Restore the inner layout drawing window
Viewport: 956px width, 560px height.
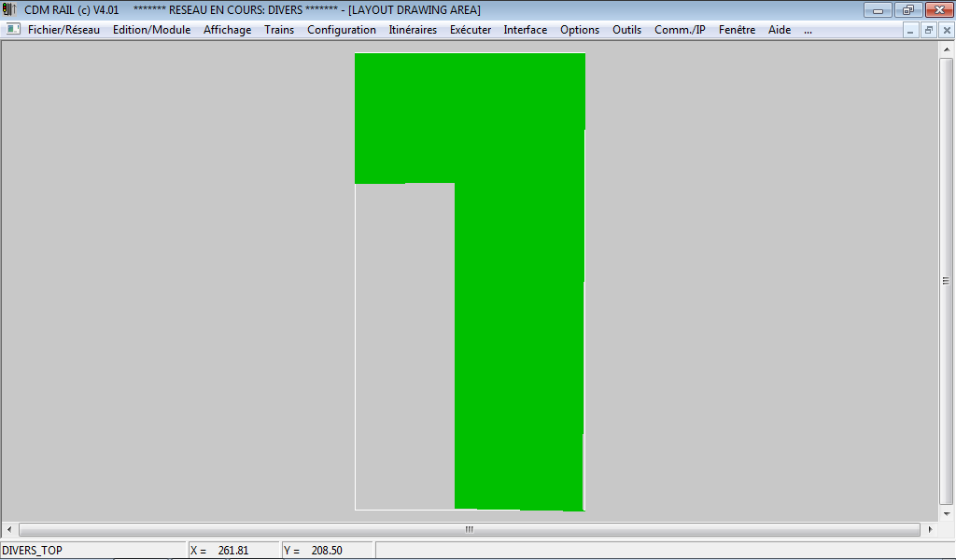(929, 30)
